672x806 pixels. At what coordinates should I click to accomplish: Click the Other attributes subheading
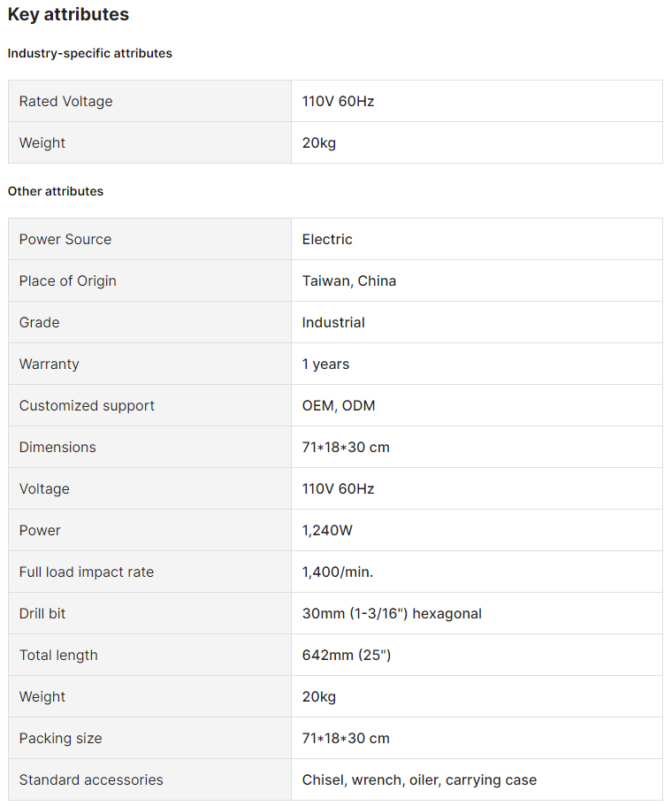(x=55, y=191)
